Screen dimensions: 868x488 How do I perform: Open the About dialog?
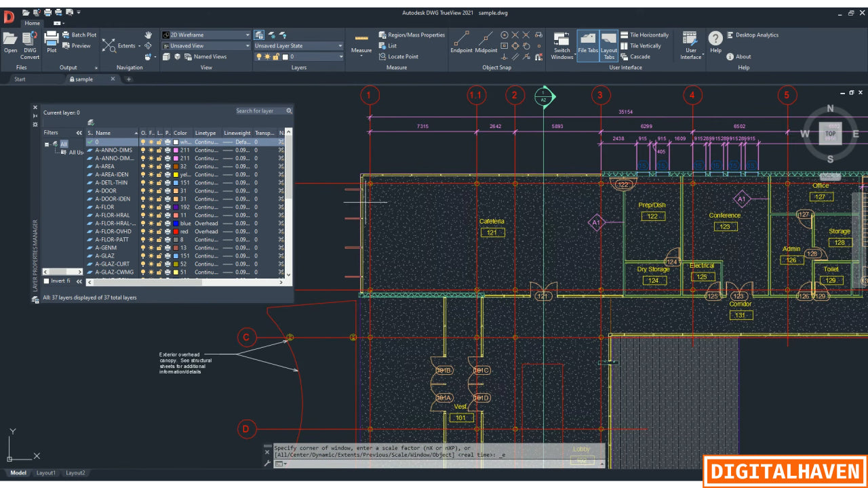click(738, 57)
